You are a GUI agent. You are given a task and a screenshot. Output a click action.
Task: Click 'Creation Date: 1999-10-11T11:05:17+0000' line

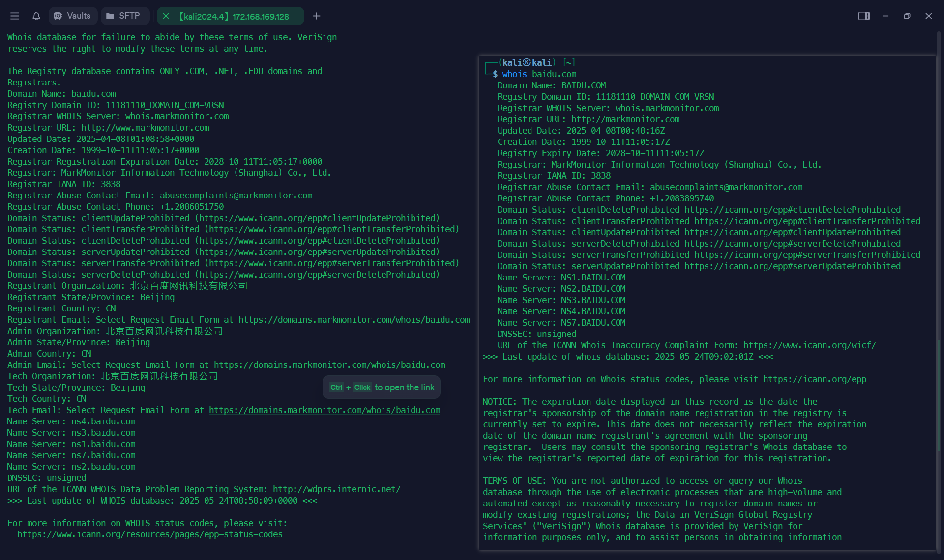pos(103,150)
